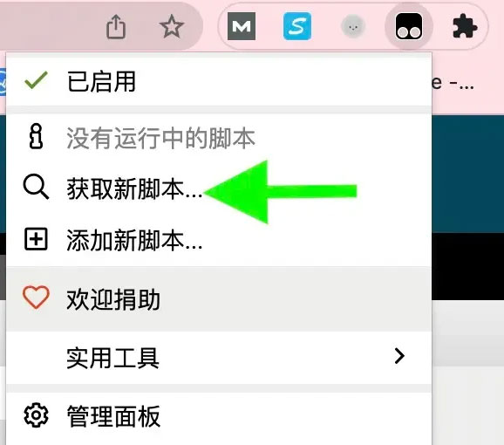Viewport: 504px width, 445px height.
Task: Click the blue S extension icon
Action: point(297,26)
